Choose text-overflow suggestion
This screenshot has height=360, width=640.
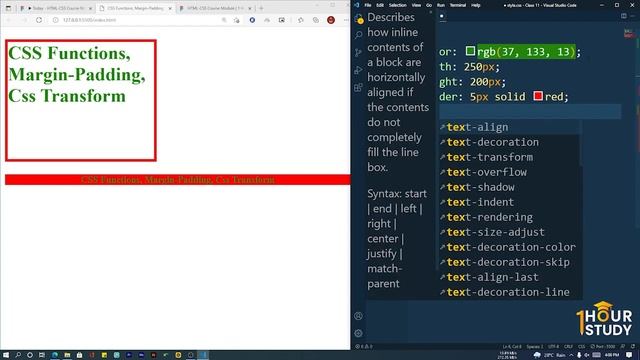(509, 172)
